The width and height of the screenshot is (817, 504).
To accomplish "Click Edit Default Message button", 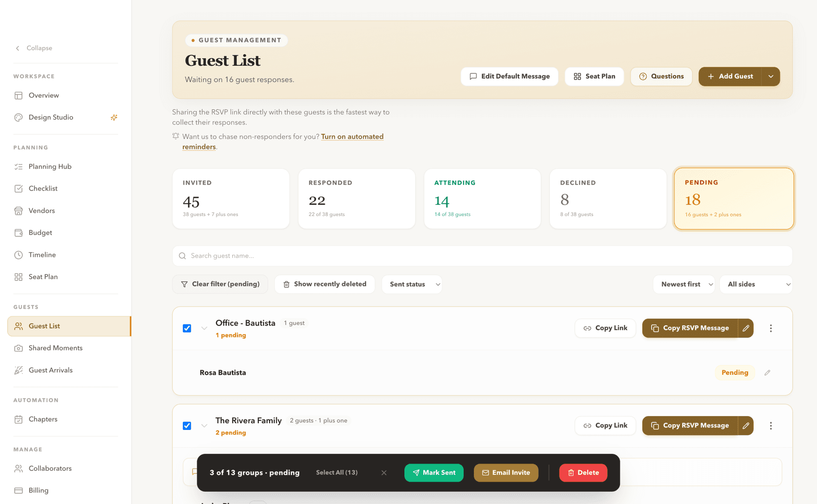I will (x=510, y=77).
